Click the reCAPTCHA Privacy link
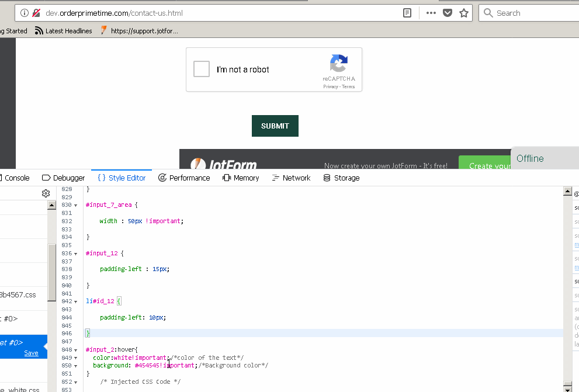 point(331,86)
